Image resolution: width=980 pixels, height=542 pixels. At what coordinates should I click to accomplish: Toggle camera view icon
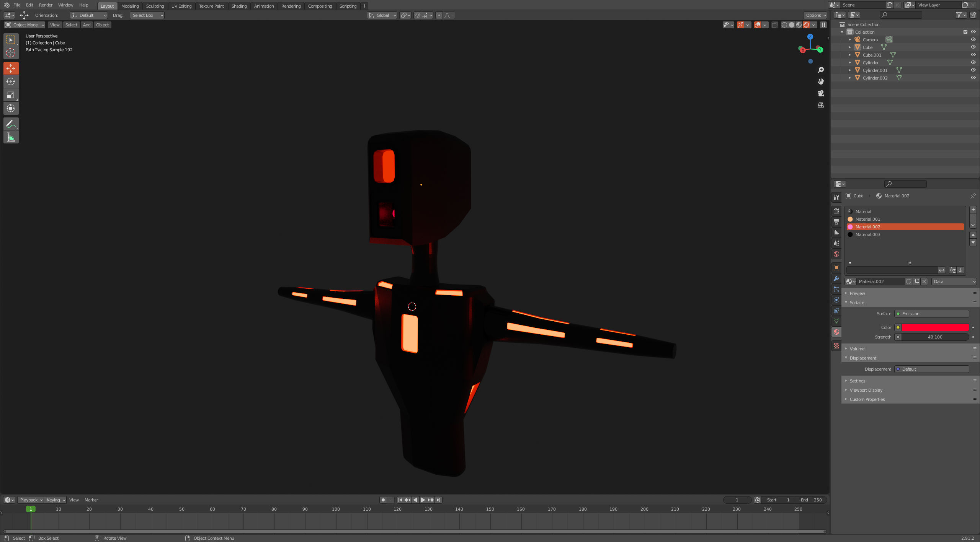point(821,93)
